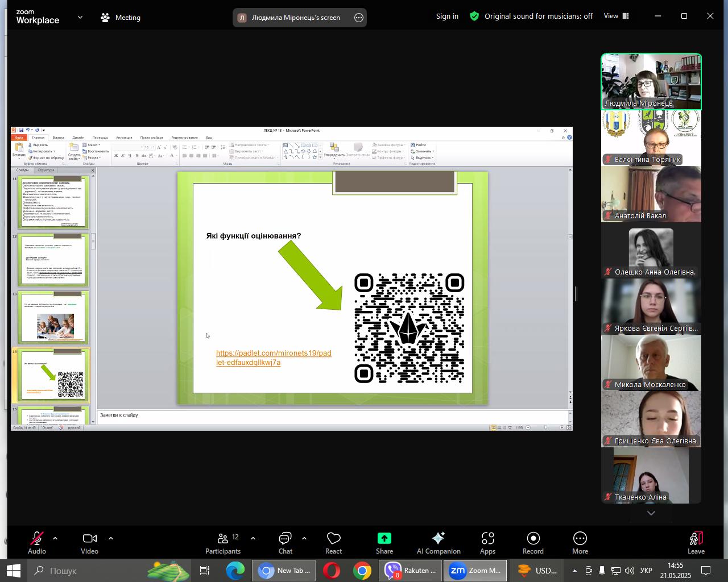Switch to the Structure (Структура) pane tab

(x=46, y=170)
